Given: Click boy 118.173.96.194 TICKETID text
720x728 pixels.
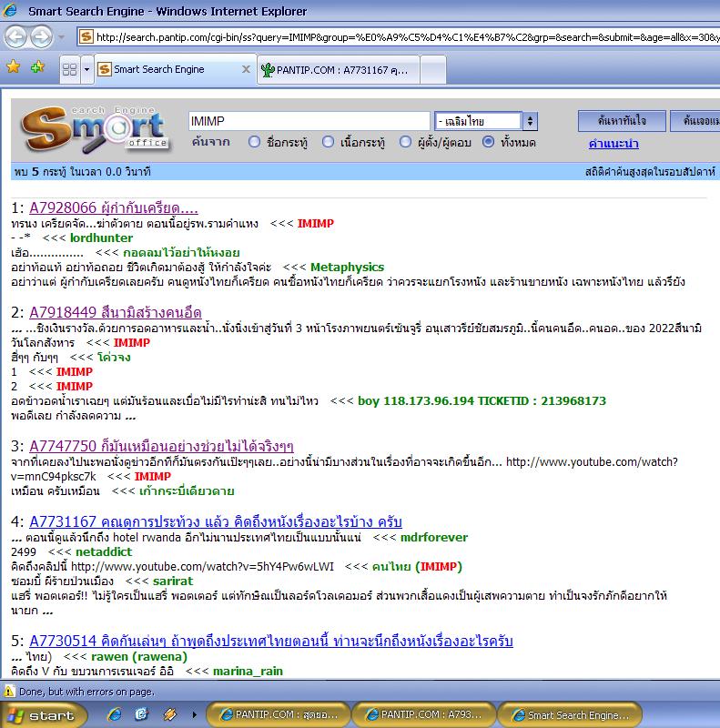Looking at the screenshot, I should (x=482, y=401).
